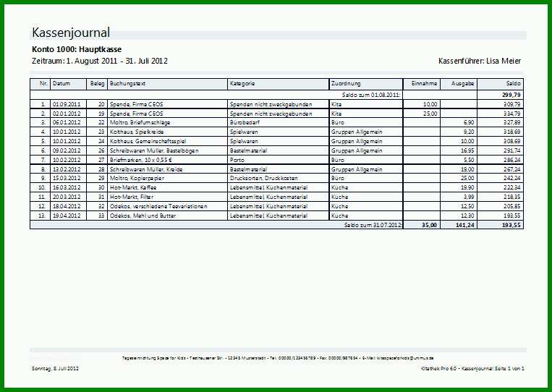Select the Kategorie column header
This screenshot has width=552, height=392.
pyautogui.click(x=242, y=83)
